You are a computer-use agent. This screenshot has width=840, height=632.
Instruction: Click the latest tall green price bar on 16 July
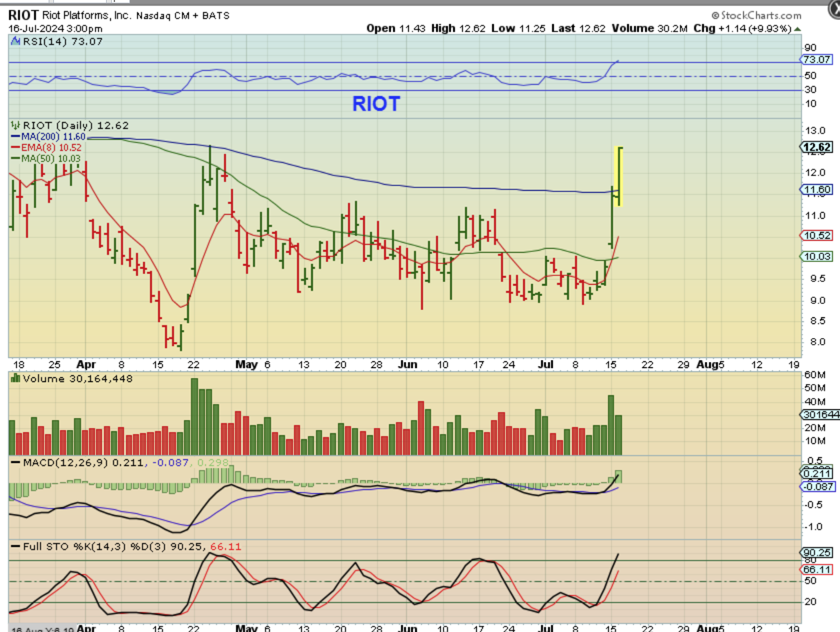coord(620,176)
